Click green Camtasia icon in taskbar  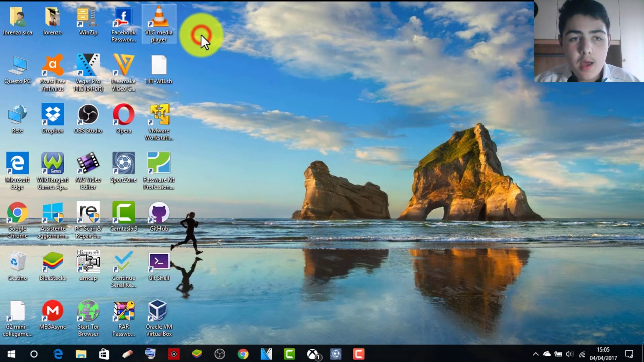289,354
